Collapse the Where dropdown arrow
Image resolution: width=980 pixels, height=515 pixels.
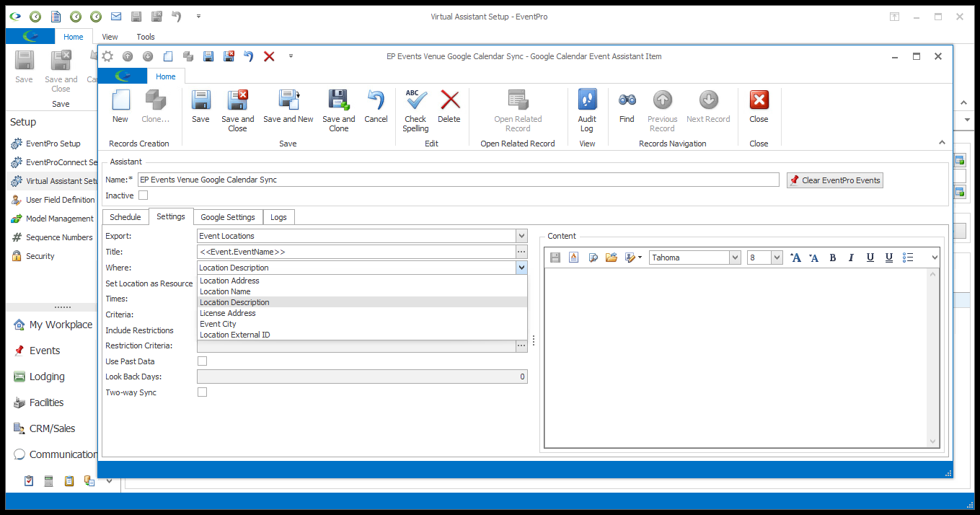pyautogui.click(x=521, y=268)
